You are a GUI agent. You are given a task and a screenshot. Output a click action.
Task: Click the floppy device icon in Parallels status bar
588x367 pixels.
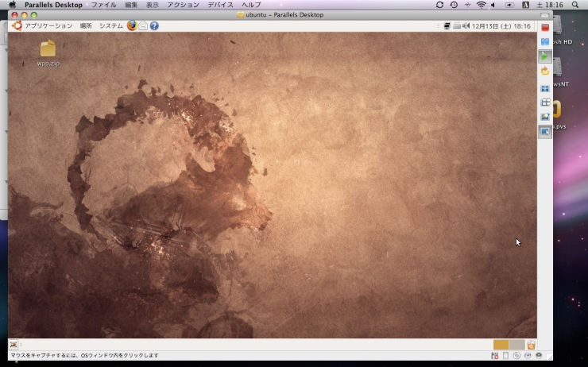[505, 355]
